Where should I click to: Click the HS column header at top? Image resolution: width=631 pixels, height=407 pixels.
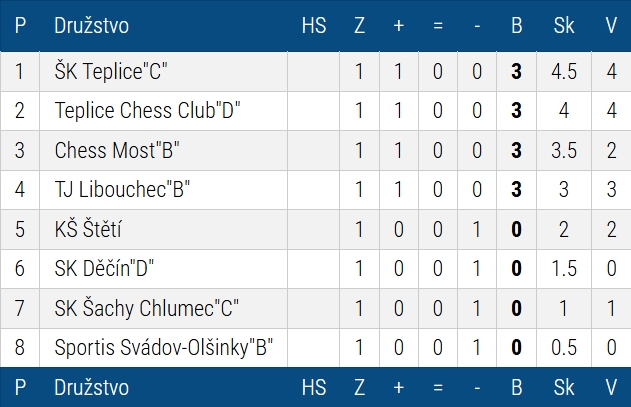tap(314, 26)
